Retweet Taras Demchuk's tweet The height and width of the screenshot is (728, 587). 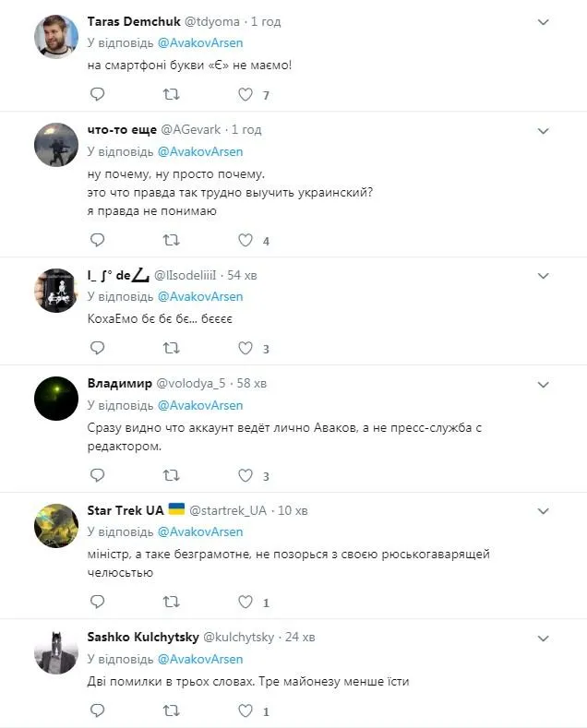tap(172, 94)
